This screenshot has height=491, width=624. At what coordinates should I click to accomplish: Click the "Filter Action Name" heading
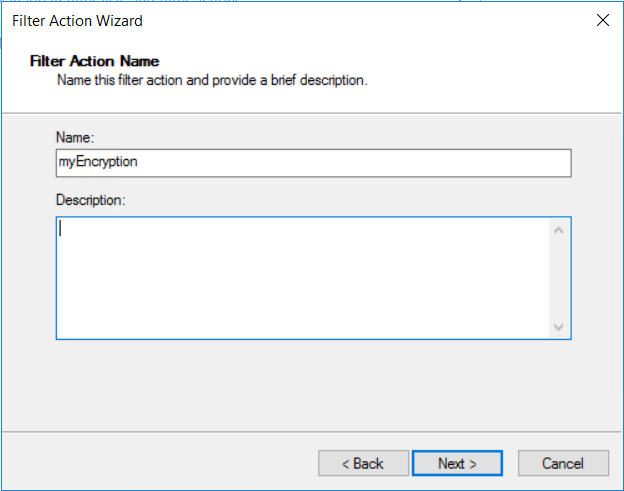point(95,62)
